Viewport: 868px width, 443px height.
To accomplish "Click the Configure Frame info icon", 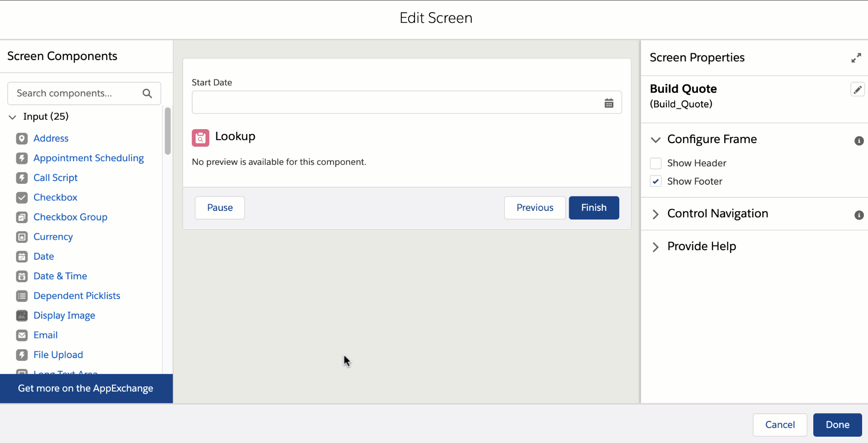I will pyautogui.click(x=859, y=141).
